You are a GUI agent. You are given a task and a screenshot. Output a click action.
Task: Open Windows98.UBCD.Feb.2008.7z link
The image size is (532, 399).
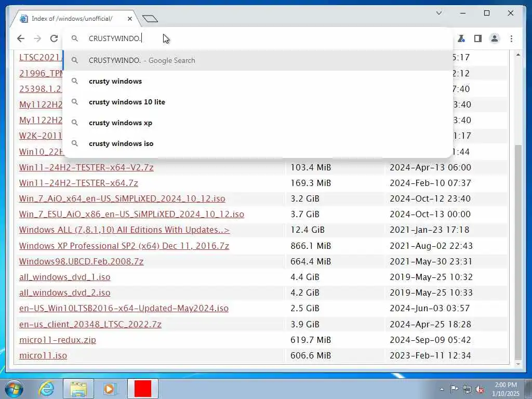81,261
